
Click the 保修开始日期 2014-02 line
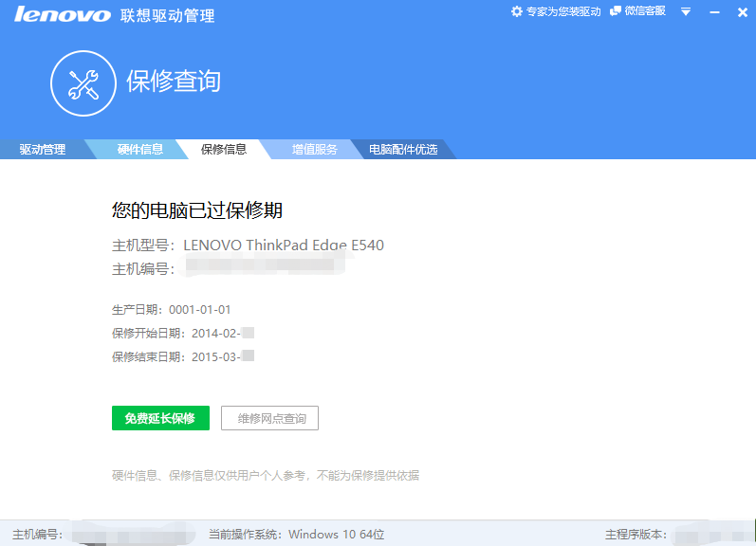tap(183, 333)
